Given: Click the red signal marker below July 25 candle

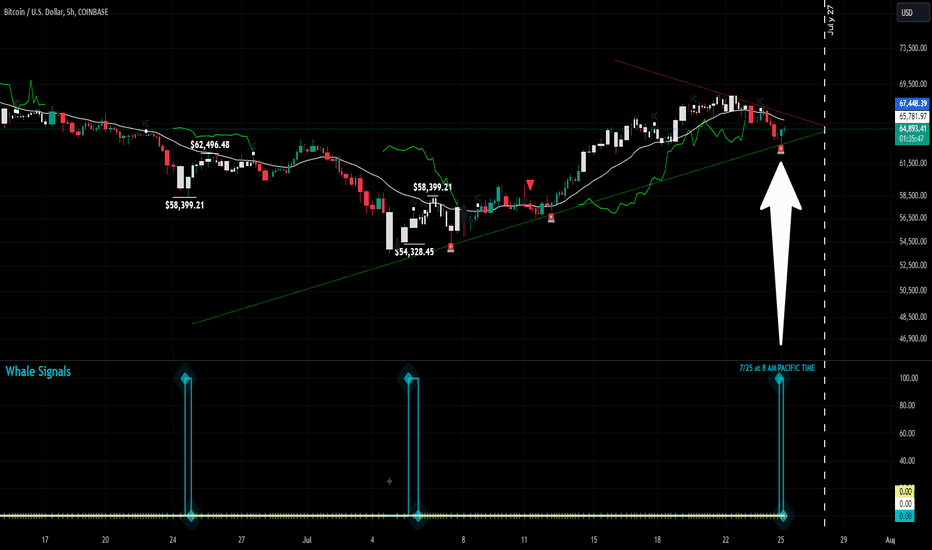Looking at the screenshot, I should 781,149.
